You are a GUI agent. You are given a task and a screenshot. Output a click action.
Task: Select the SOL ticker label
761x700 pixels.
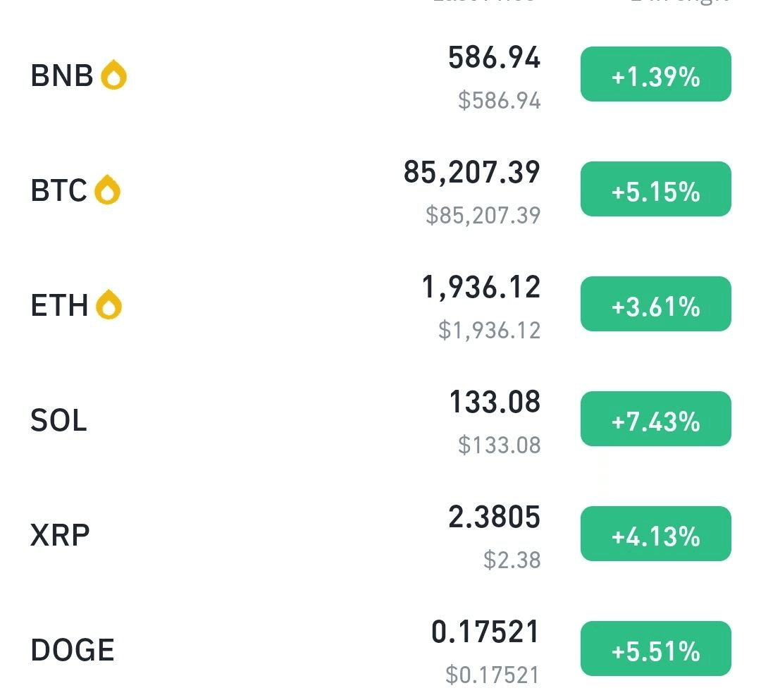pos(58,420)
